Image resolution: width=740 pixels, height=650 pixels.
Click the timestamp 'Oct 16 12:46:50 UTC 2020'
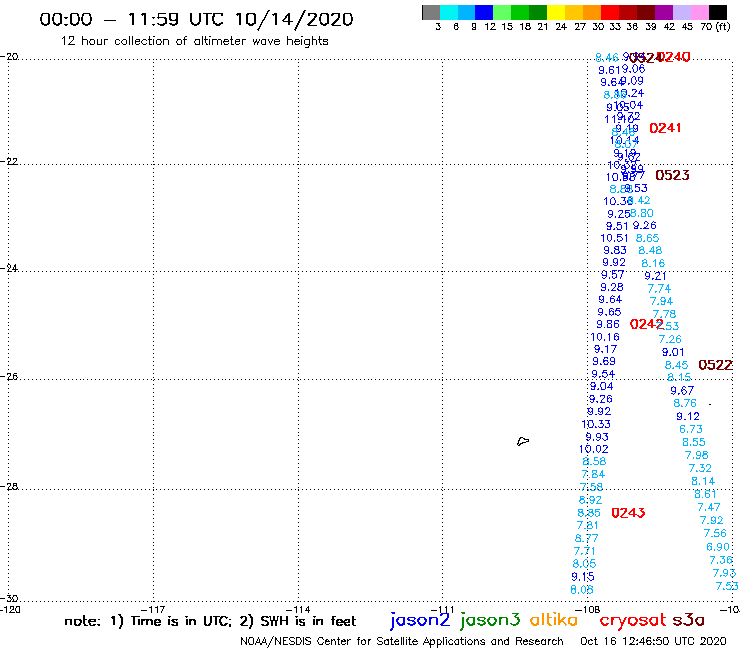tap(653, 641)
